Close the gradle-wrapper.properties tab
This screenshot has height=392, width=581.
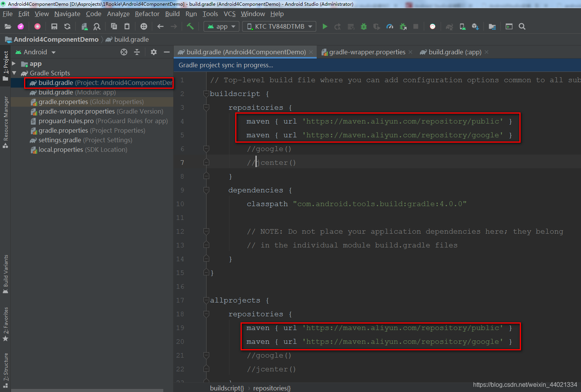[410, 52]
